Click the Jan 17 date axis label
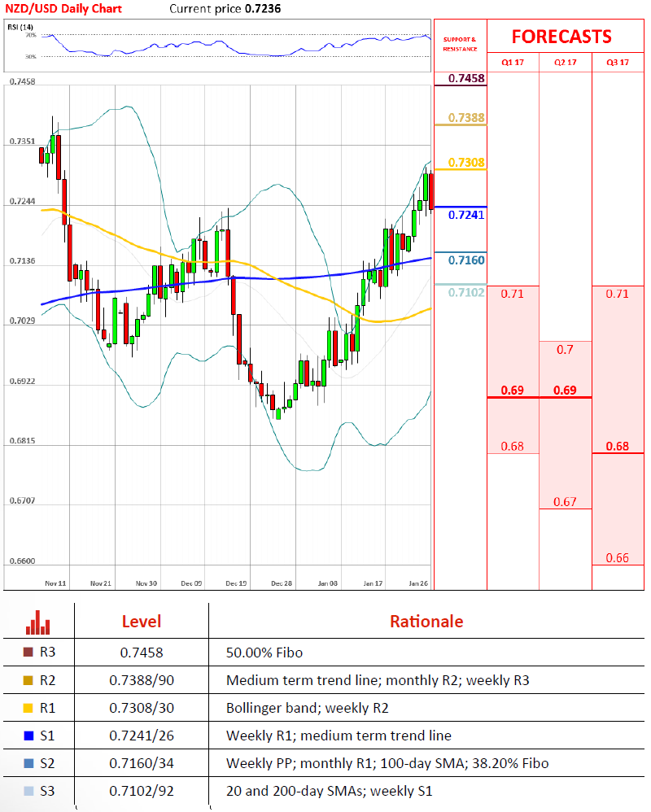The width and height of the screenshot is (651, 812). [373, 583]
